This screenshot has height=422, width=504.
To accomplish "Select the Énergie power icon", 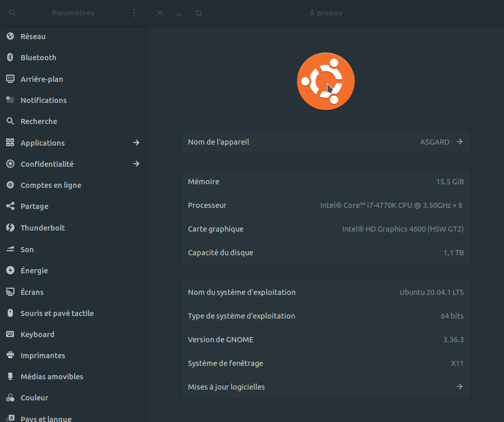I will (10, 271).
